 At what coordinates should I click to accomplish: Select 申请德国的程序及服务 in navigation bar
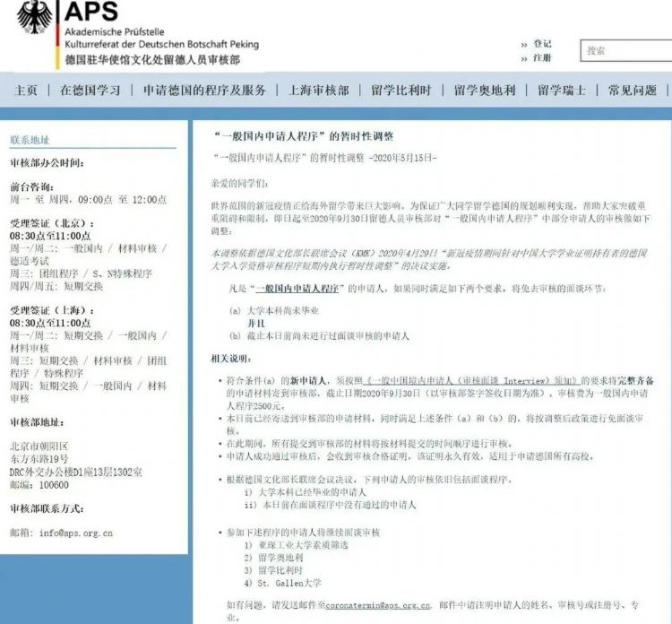point(204,91)
